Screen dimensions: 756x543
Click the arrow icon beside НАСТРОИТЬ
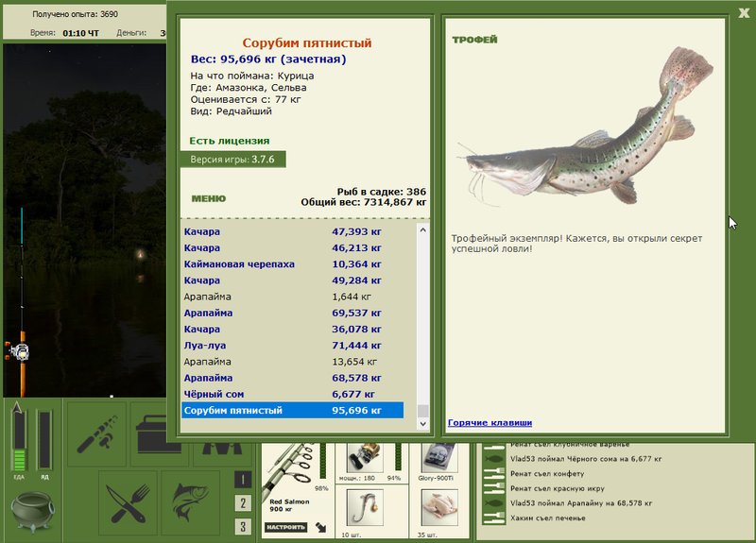click(321, 527)
